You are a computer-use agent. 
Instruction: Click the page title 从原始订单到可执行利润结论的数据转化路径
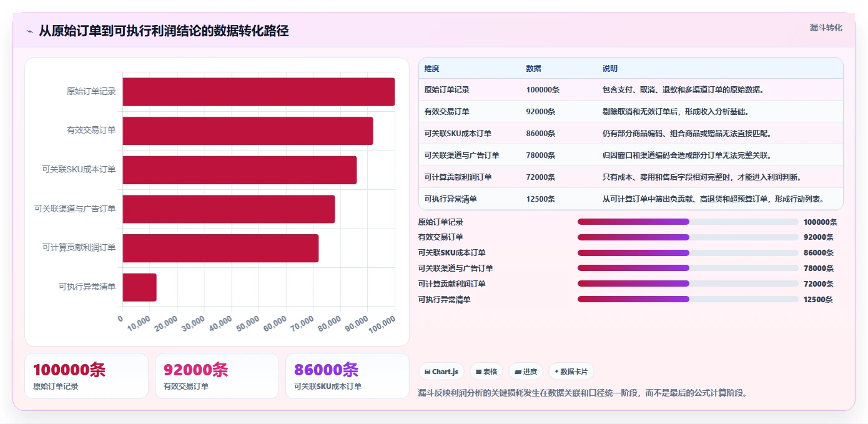[164, 31]
